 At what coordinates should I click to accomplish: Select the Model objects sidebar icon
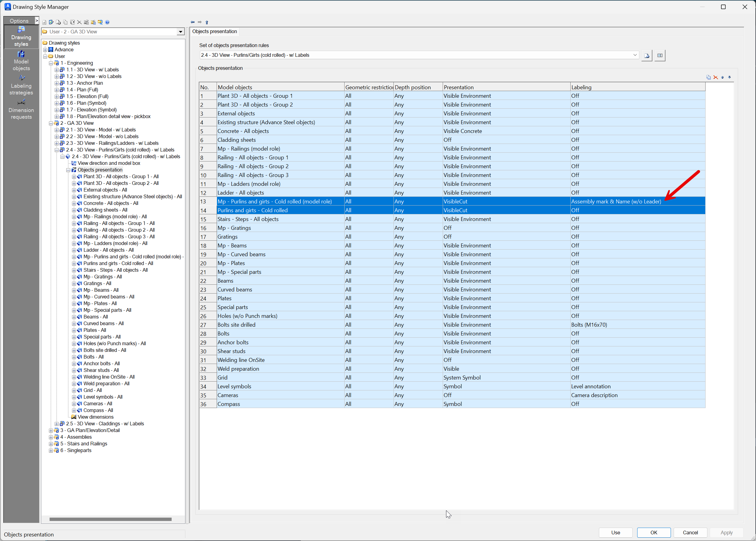click(21, 60)
